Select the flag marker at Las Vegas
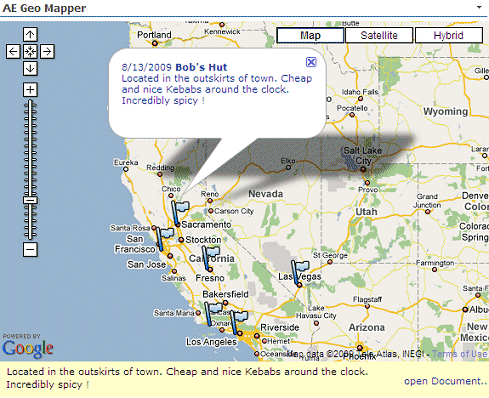Screen dimensions: 489x398 pyautogui.click(x=300, y=273)
